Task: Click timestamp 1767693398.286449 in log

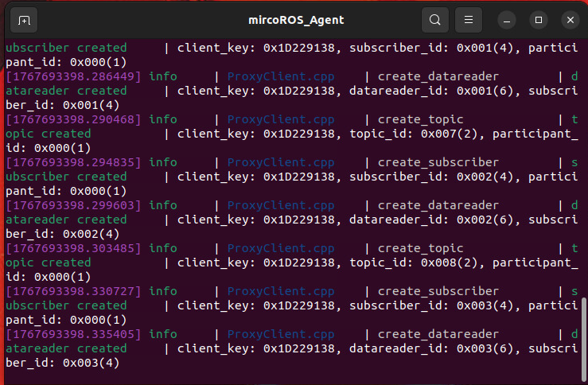Action: [x=73, y=76]
